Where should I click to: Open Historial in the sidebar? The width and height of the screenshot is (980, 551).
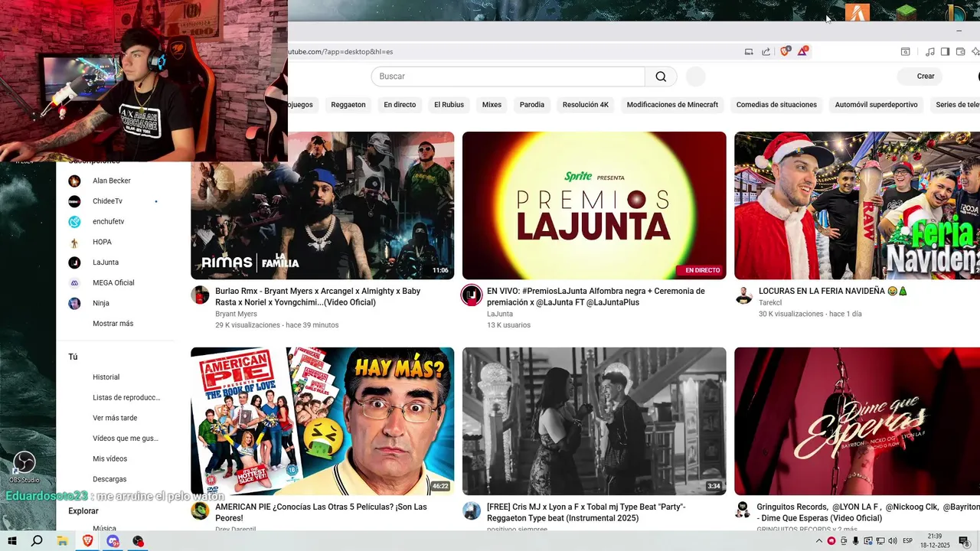click(106, 377)
